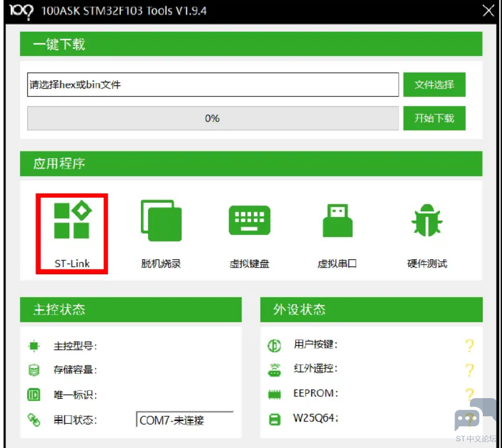
Task: Click the remote icon beside 红外遥控
Action: pyautogui.click(x=274, y=370)
